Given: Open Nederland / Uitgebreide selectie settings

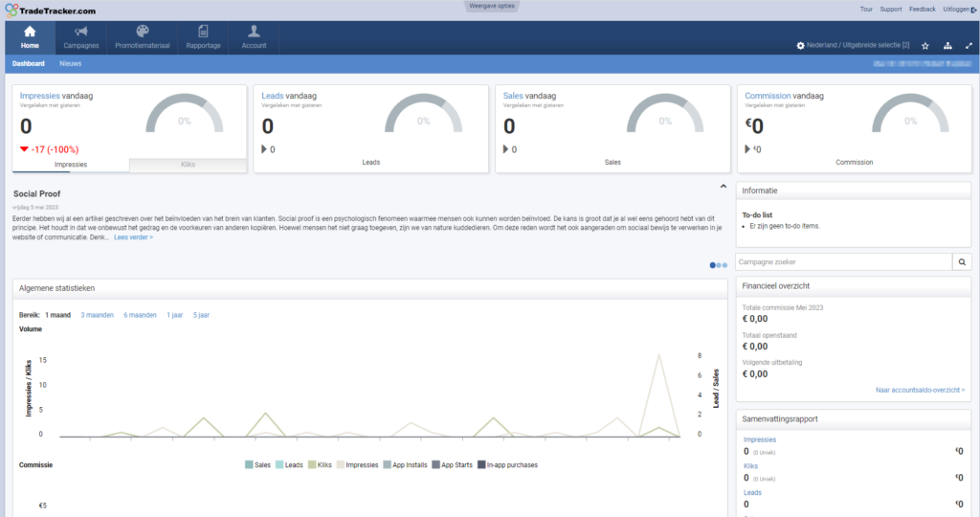Looking at the screenshot, I should coord(853,45).
